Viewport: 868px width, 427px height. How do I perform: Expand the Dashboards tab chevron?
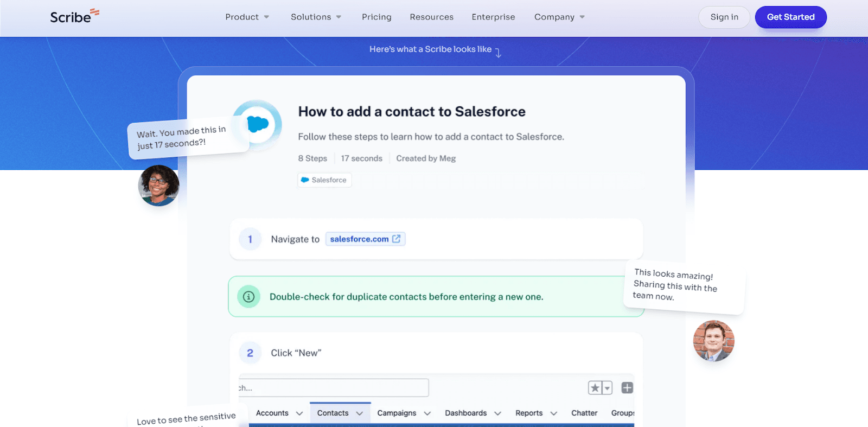tap(498, 413)
